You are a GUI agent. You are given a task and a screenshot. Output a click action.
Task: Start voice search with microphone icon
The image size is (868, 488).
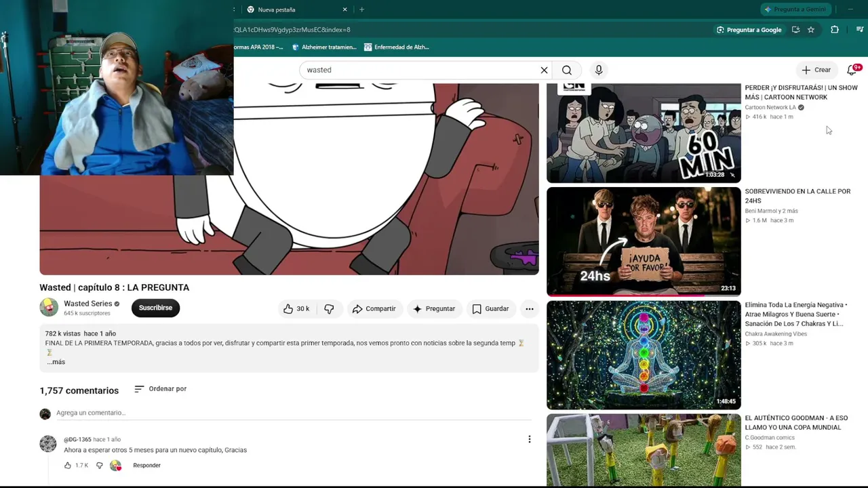click(x=599, y=70)
